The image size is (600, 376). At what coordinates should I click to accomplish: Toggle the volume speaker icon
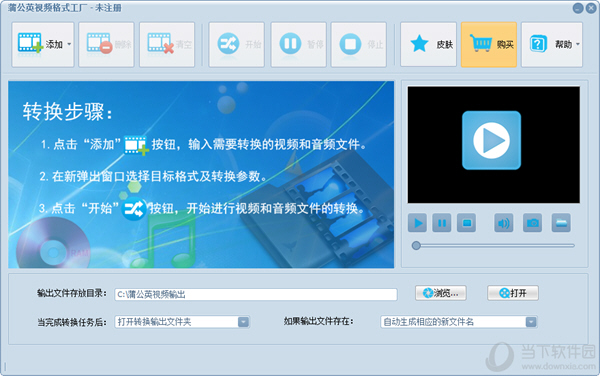tap(504, 223)
